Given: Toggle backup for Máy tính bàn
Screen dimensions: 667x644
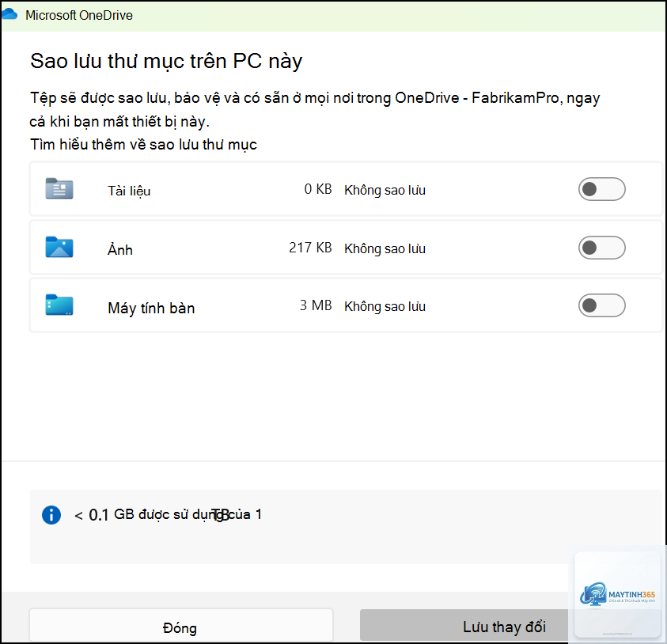Looking at the screenshot, I should (601, 305).
